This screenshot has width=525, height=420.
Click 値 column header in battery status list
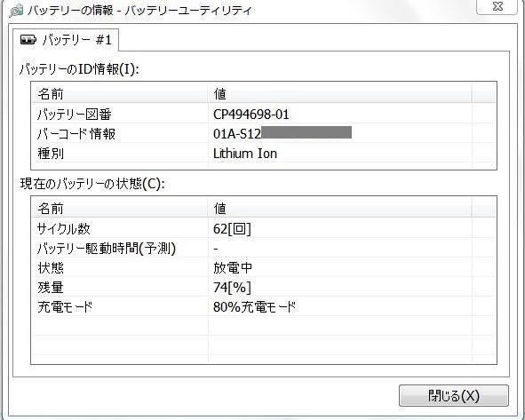[x=339, y=208]
